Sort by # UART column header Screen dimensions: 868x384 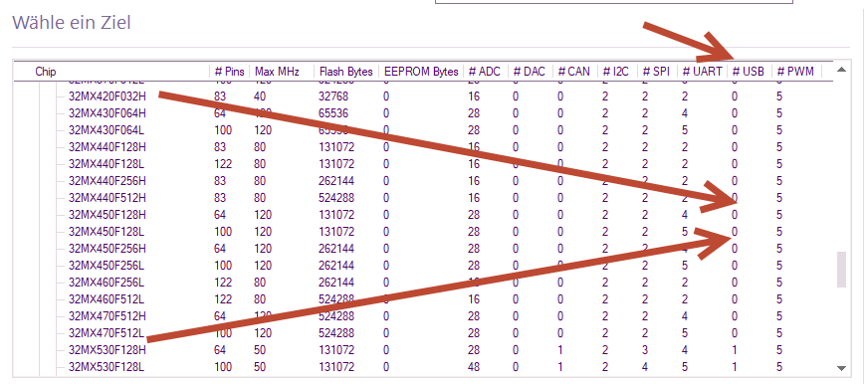pos(702,72)
